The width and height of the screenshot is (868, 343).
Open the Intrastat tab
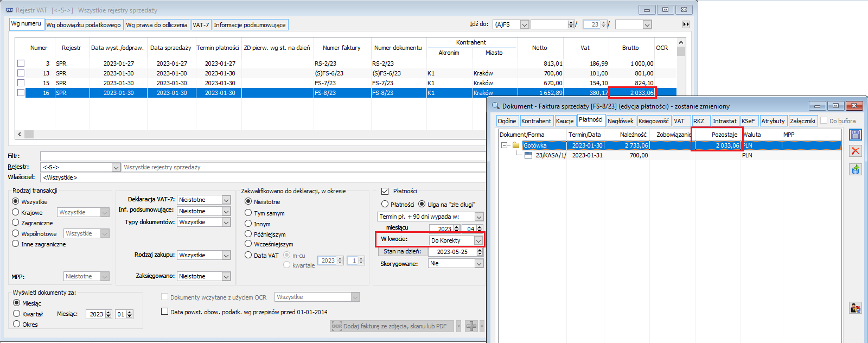(725, 121)
